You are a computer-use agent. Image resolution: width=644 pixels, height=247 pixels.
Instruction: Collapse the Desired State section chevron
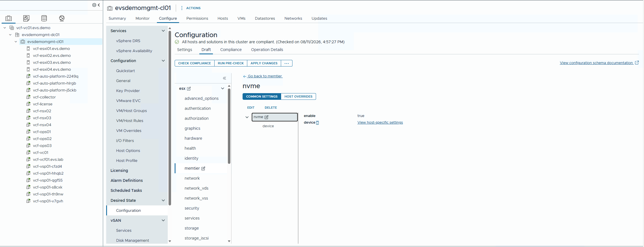pos(163,200)
